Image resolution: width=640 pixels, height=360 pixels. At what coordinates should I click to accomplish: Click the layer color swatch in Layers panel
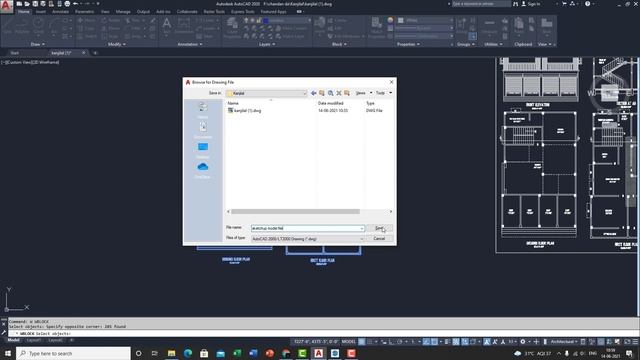[266, 20]
